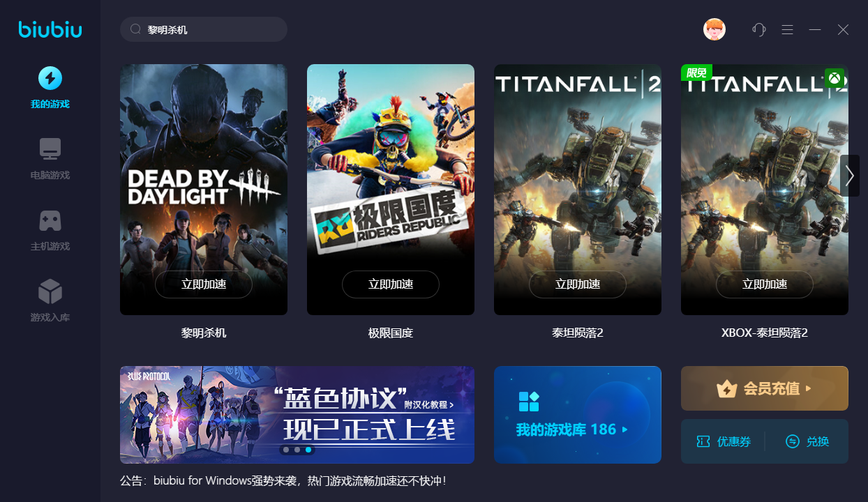Select the PC games monitor icon
Image resolution: width=868 pixels, height=502 pixels.
click(50, 149)
